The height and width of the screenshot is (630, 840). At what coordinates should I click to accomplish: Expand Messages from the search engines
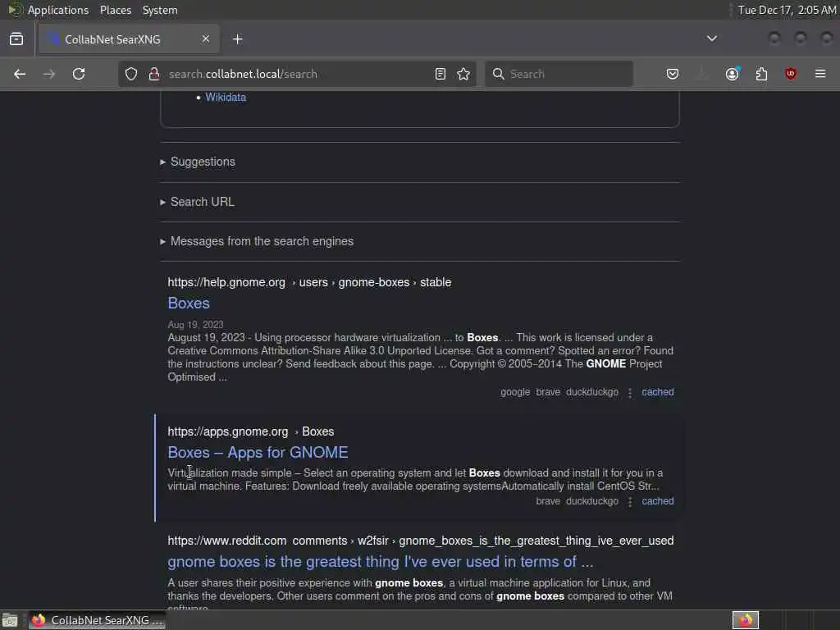[x=257, y=242]
